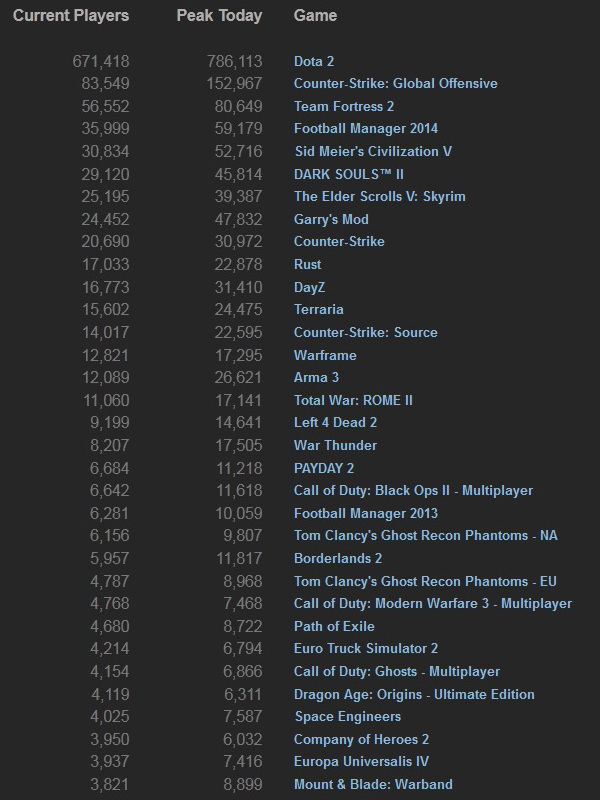This screenshot has height=800, width=600.
Task: Open Sid Meier's Civilization V
Action: tap(373, 151)
